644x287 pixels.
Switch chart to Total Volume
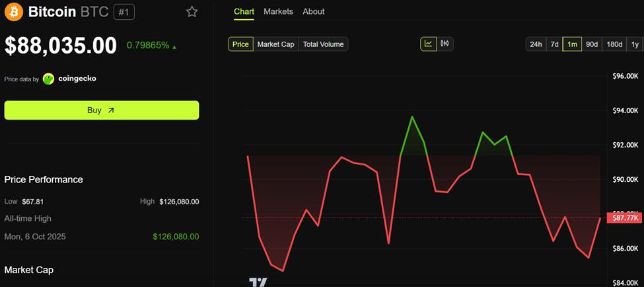pos(323,44)
